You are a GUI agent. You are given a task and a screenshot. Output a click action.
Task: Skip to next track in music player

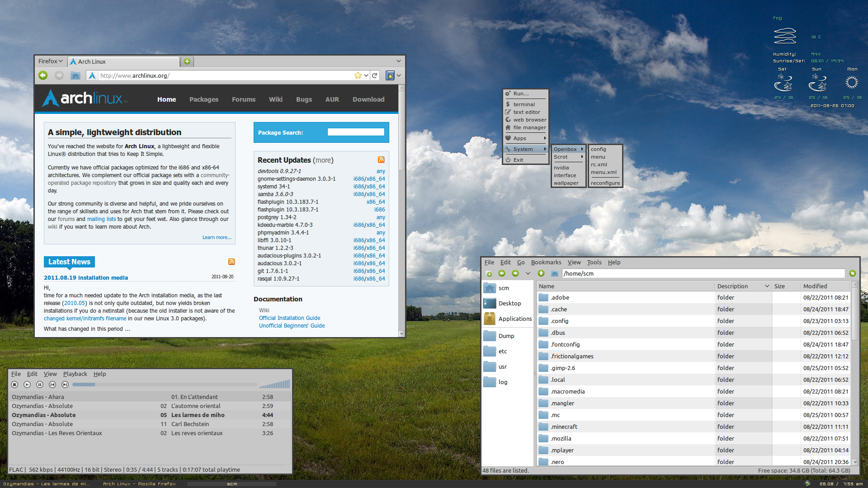click(x=65, y=385)
